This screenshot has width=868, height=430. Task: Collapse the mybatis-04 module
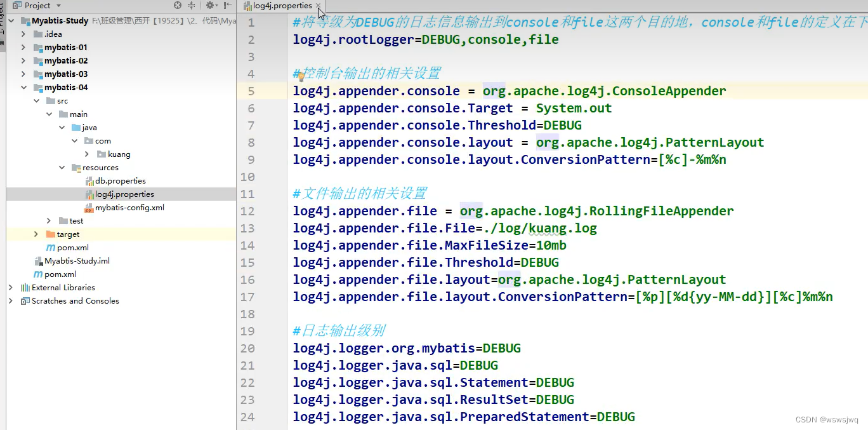pyautogui.click(x=23, y=87)
